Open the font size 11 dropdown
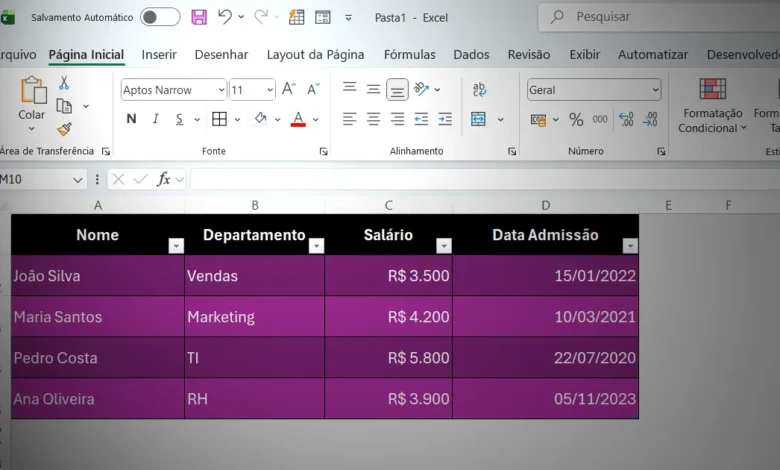The height and width of the screenshot is (470, 780). 270,90
